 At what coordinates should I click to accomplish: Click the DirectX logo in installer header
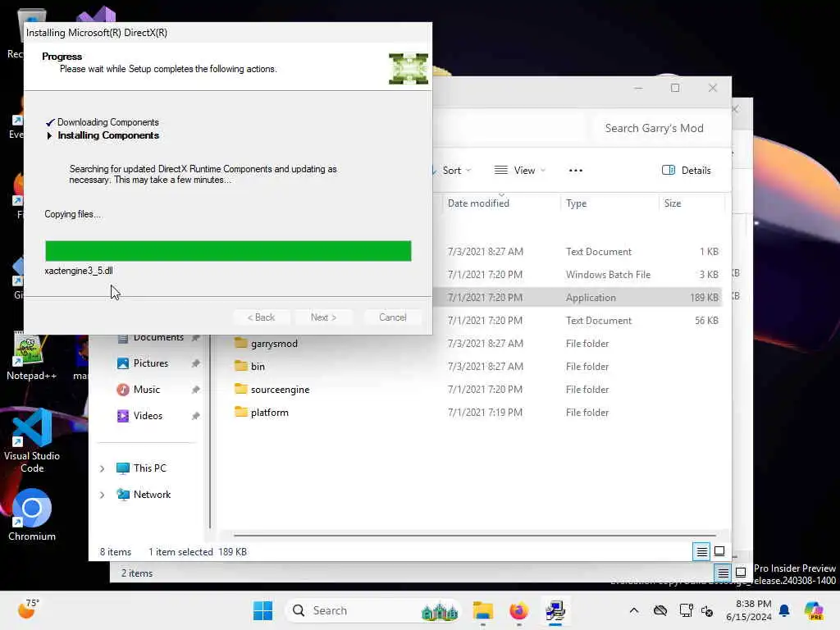[x=409, y=69]
